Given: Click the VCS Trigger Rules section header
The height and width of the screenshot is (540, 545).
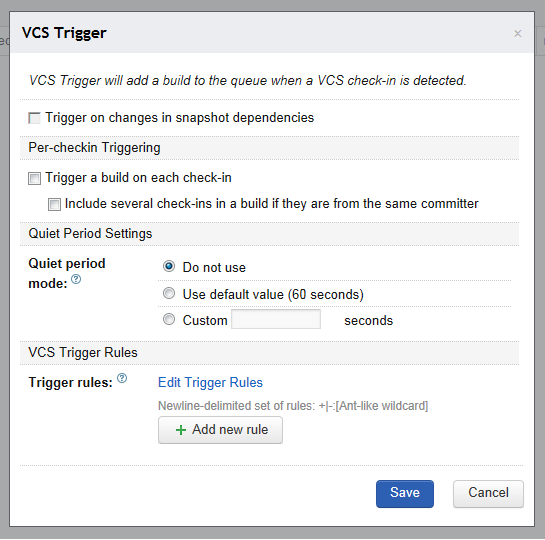Looking at the screenshot, I should [83, 352].
